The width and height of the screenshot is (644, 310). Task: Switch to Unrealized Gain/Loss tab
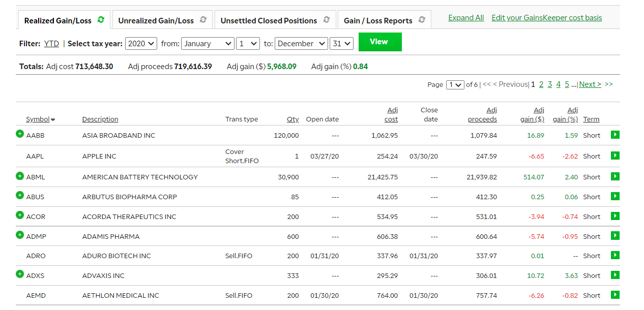(156, 21)
